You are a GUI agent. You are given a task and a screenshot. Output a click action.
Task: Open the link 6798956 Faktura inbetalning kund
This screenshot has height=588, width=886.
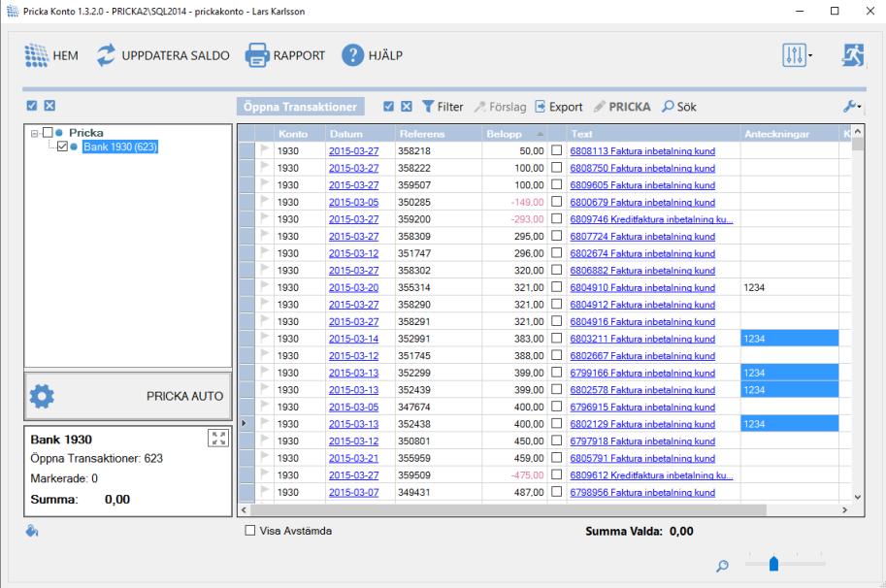click(x=642, y=493)
